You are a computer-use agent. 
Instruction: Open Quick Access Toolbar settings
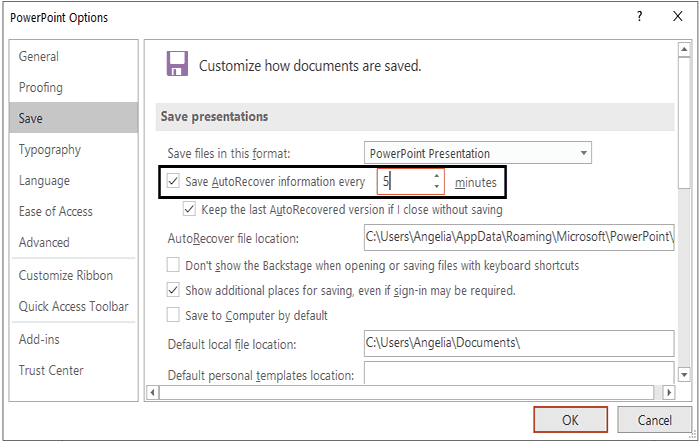74,306
